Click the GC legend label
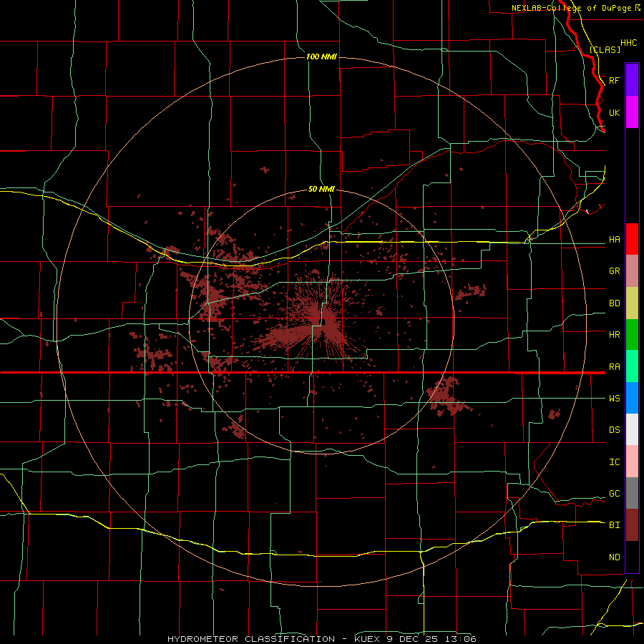 point(614,493)
